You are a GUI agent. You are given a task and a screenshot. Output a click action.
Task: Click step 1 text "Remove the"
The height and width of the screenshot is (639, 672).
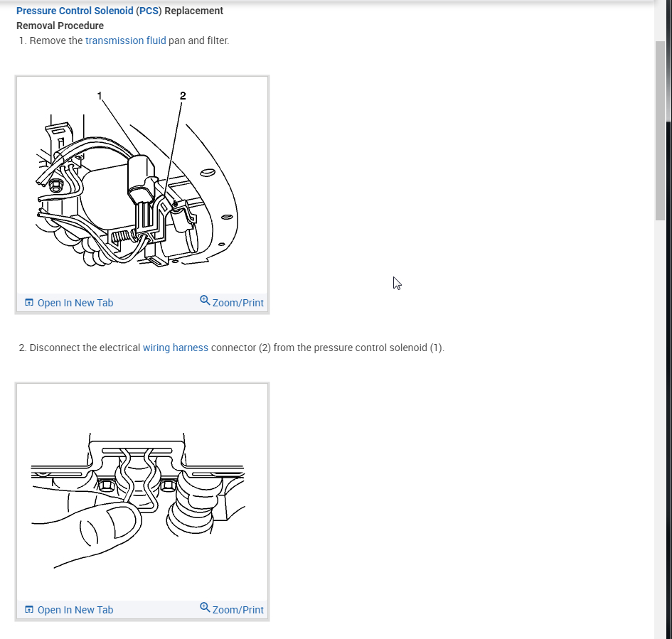pyautogui.click(x=56, y=41)
